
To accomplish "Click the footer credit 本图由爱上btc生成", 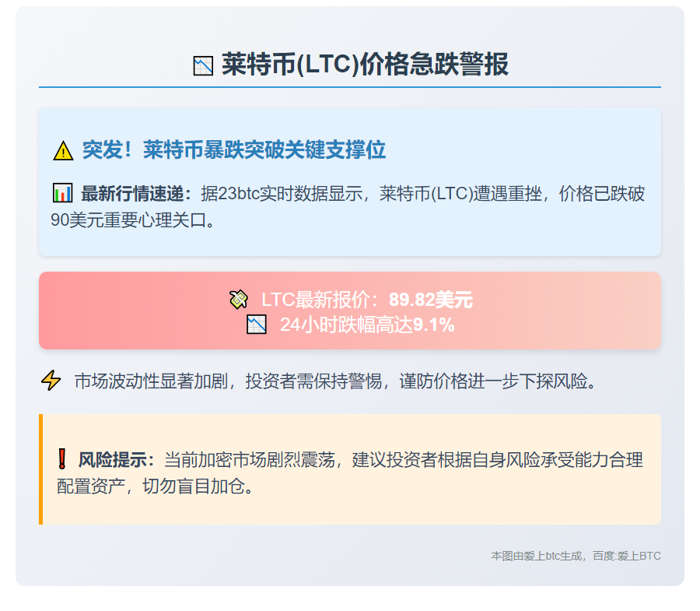I will point(537,556).
